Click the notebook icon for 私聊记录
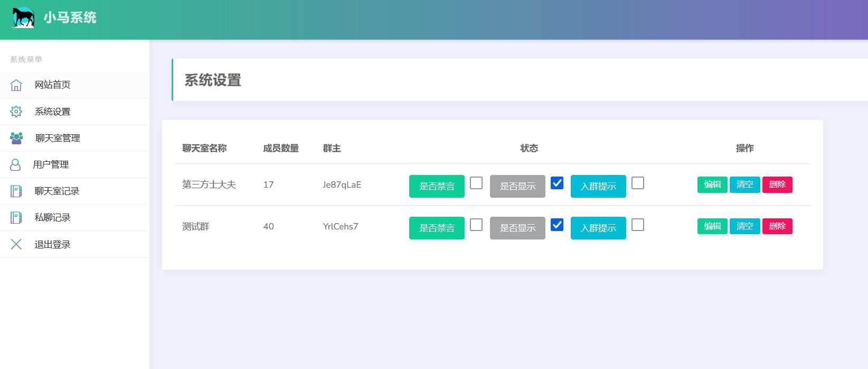This screenshot has height=369, width=868. pyautogui.click(x=16, y=217)
